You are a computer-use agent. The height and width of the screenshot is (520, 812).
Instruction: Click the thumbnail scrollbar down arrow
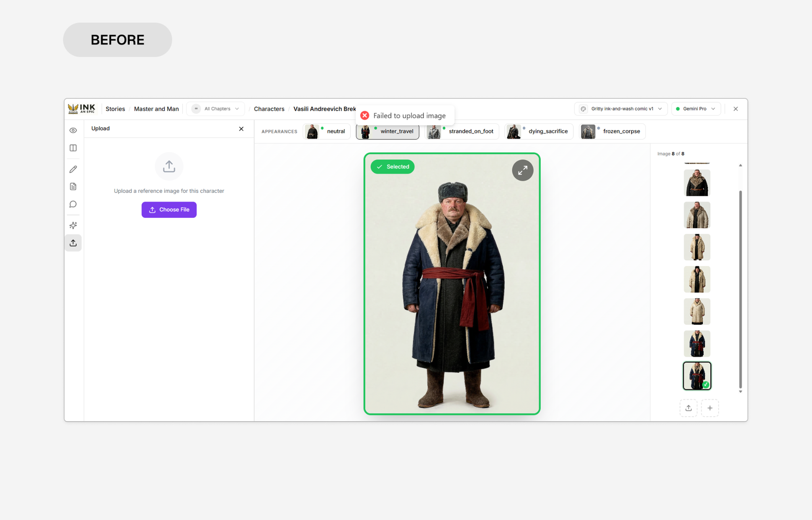click(x=740, y=391)
